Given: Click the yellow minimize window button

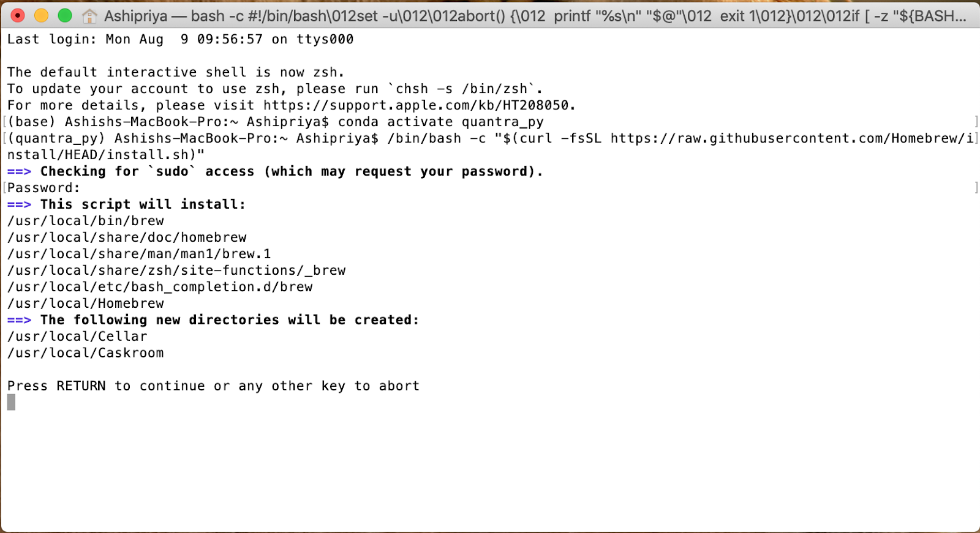Looking at the screenshot, I should [41, 15].
